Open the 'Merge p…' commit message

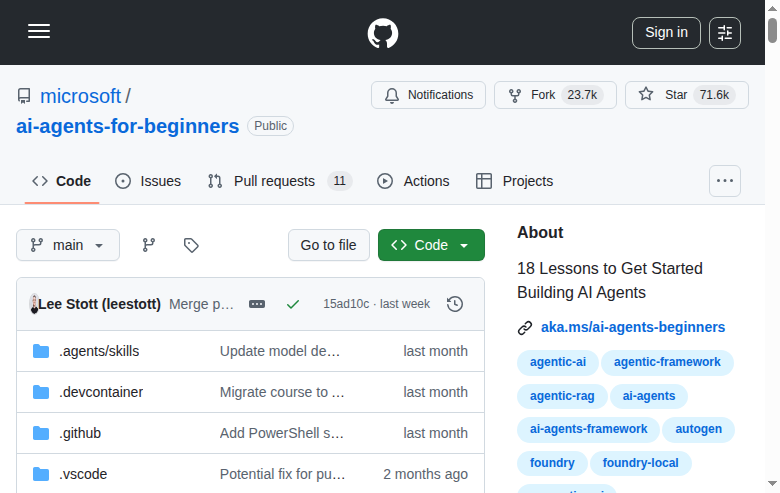[x=201, y=304]
